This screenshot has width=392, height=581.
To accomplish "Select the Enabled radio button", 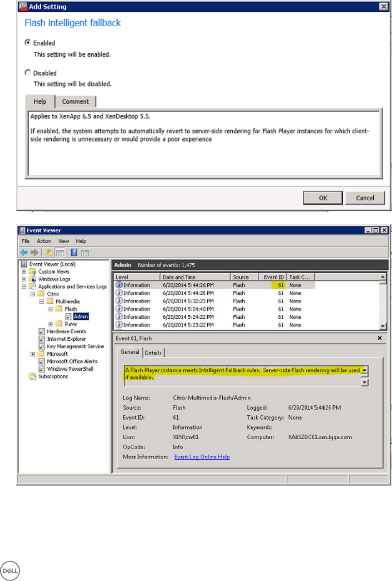I will click(28, 42).
